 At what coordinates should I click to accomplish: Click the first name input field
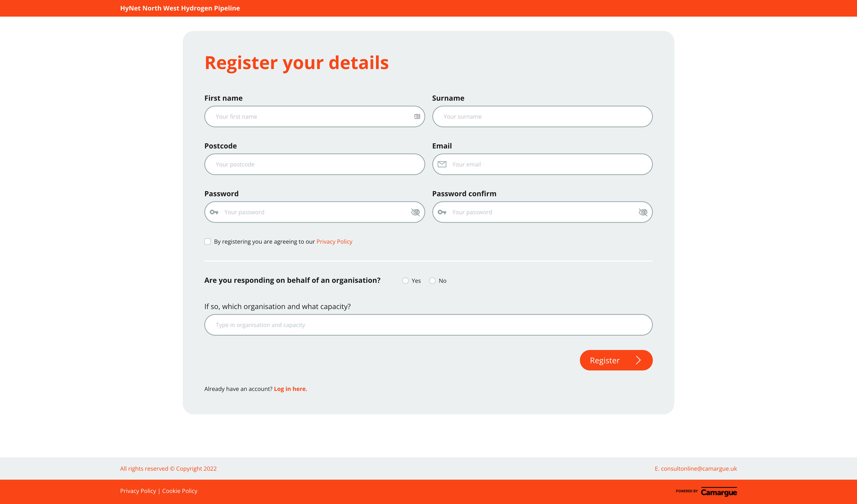pyautogui.click(x=314, y=117)
